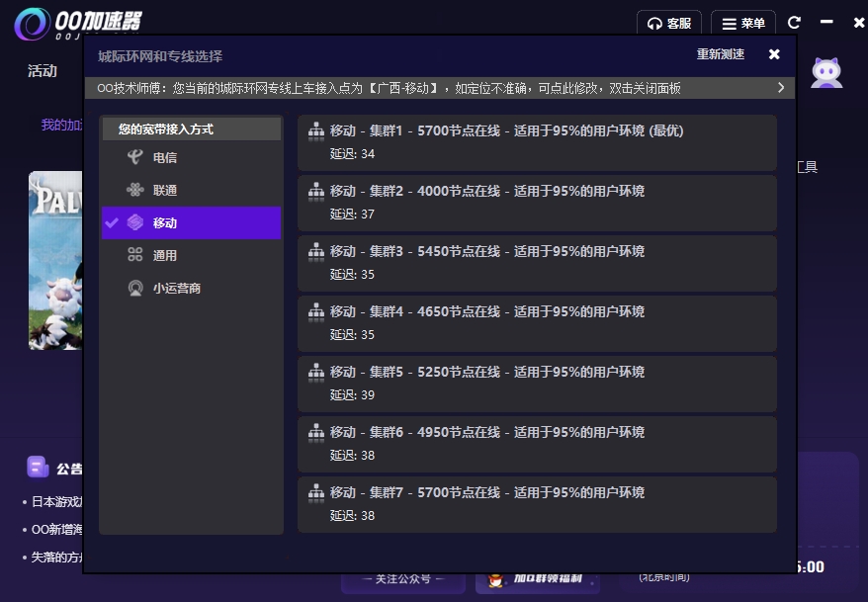Choose 移动 集群1 5700节点在线 (最优)
The height and width of the screenshot is (602, 868).
(537, 142)
